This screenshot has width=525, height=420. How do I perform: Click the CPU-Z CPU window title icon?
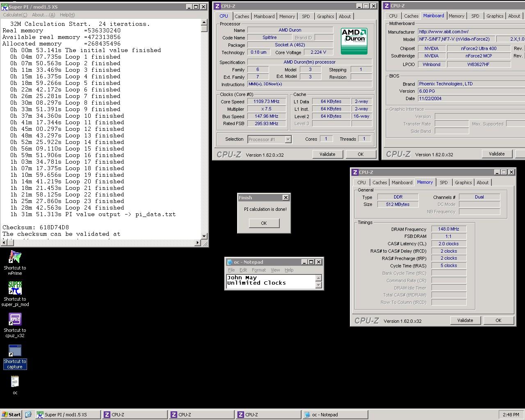point(217,6)
